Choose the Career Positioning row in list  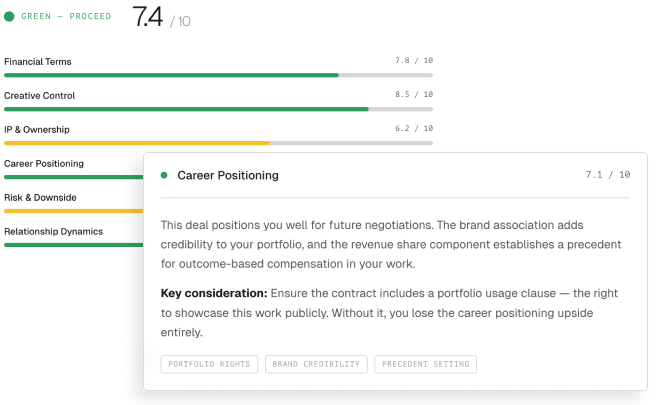click(x=44, y=164)
